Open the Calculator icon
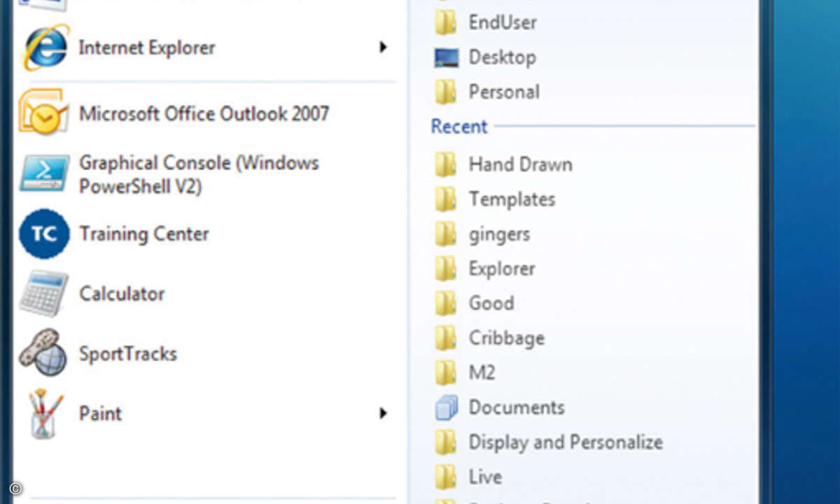 (x=43, y=293)
